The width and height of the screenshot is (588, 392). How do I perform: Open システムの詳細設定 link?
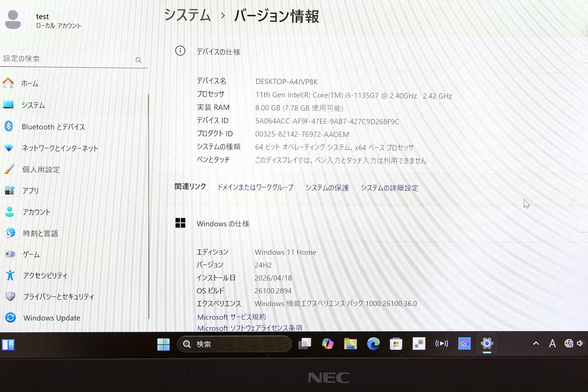click(x=390, y=188)
